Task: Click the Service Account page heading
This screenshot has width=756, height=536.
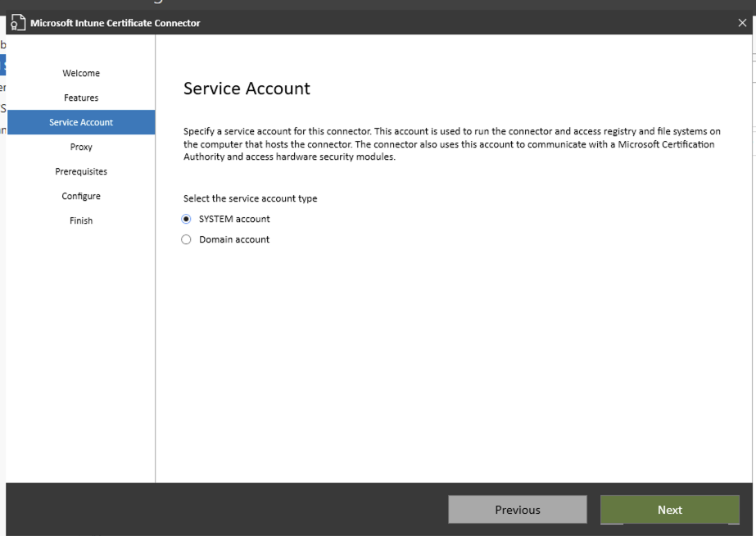Action: (247, 89)
